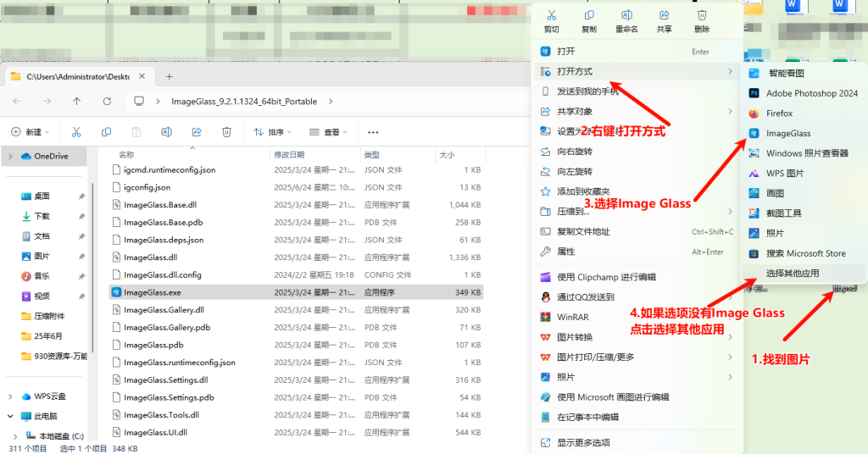The width and height of the screenshot is (868, 454).
Task: Pick Windows 照片查看器 in the submenu
Action: 807,153
